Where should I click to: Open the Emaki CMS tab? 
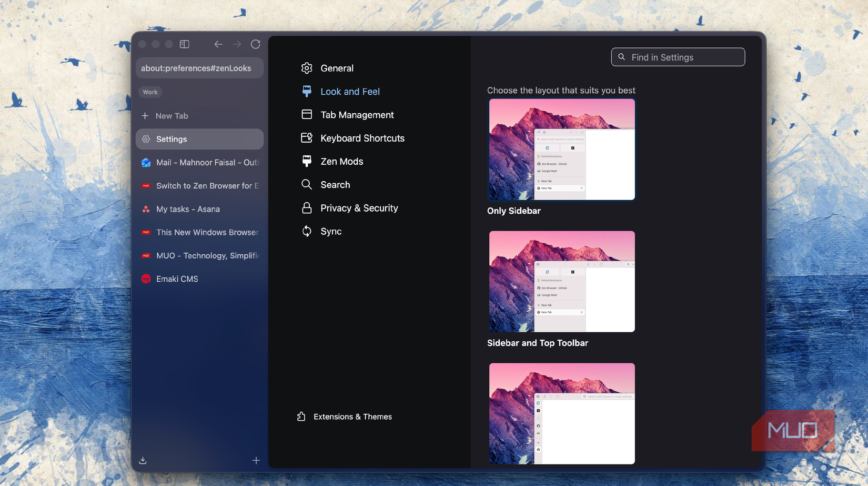click(177, 279)
